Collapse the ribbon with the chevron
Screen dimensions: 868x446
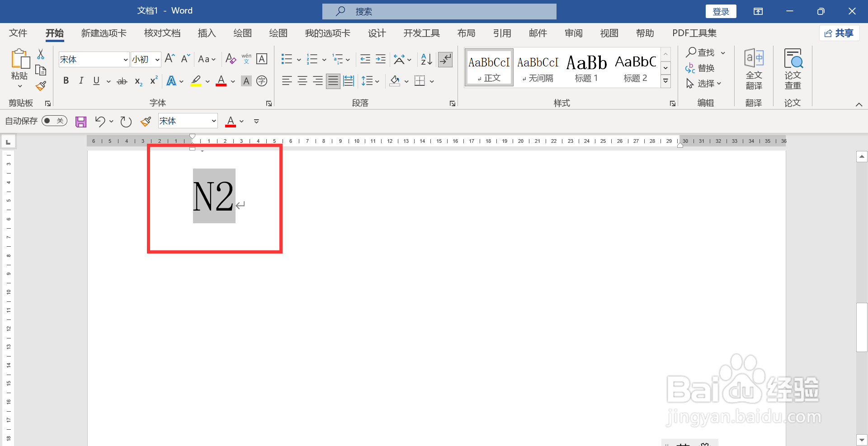[x=859, y=104]
